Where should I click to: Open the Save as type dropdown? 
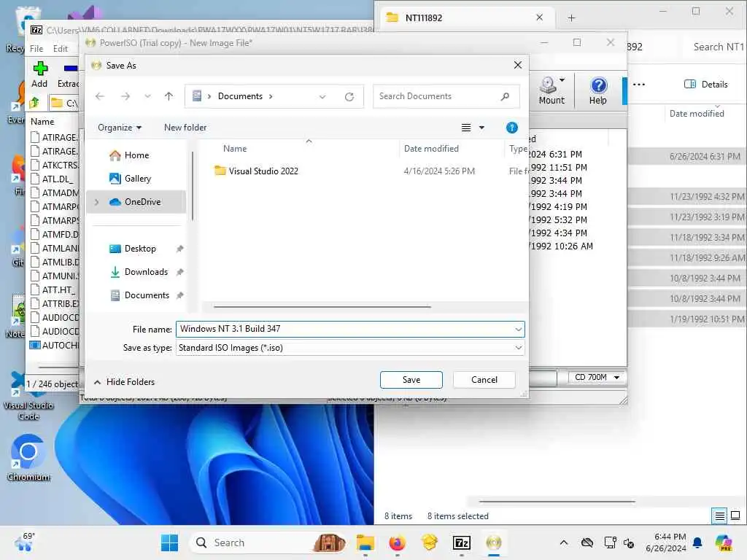(350, 348)
